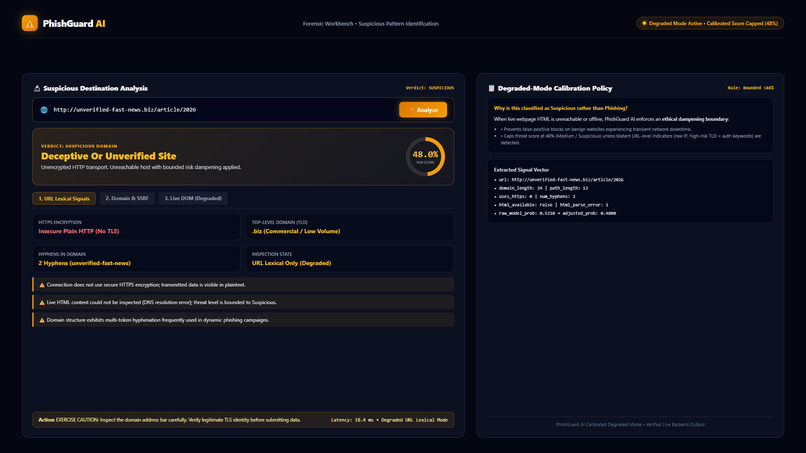
Task: Switch to the Domain & SSRF tab
Action: click(127, 198)
